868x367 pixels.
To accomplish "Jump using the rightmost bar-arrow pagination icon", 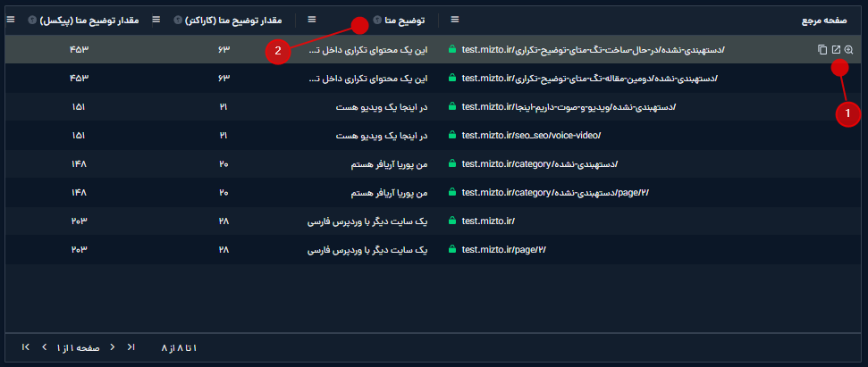I will pos(131,347).
